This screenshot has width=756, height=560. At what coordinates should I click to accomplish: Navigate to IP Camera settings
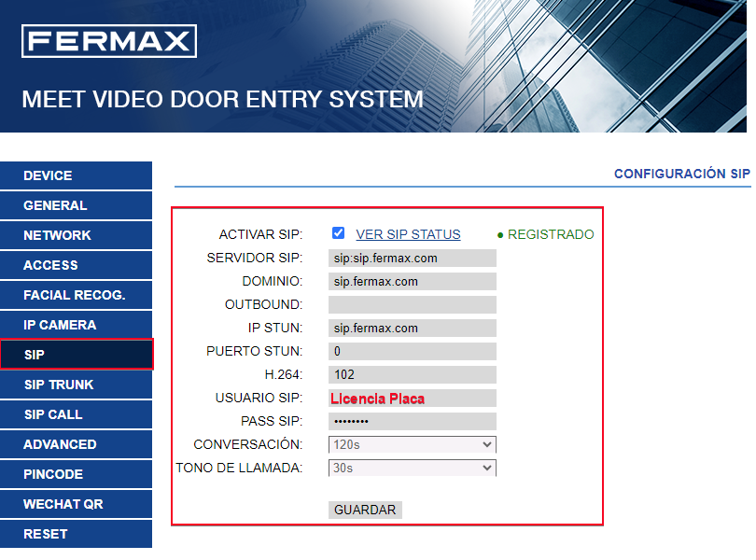click(76, 325)
